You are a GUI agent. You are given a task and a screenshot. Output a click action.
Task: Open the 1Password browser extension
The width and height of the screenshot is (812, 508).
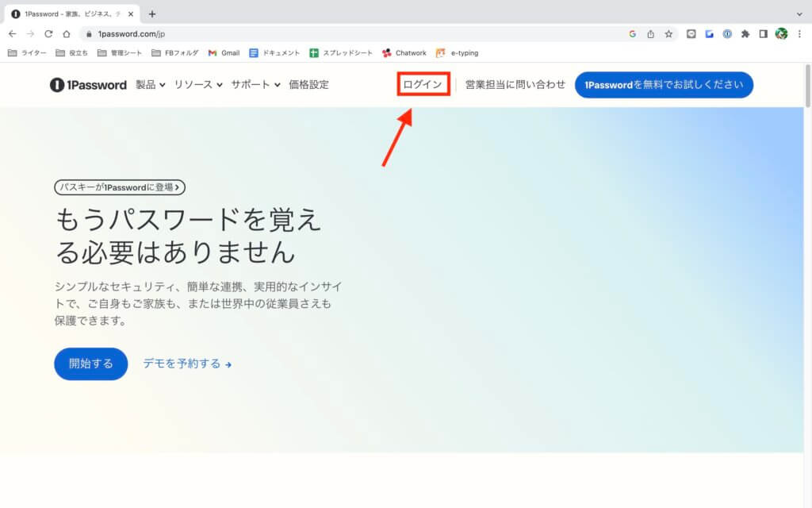pos(727,33)
